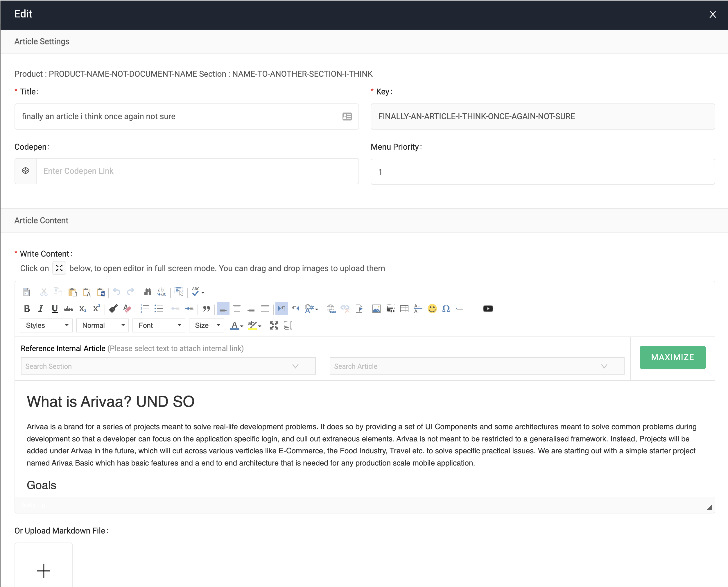Screen dimensions: 728x587
Task: Click the Insert Code Snippet icon
Action: (390, 308)
